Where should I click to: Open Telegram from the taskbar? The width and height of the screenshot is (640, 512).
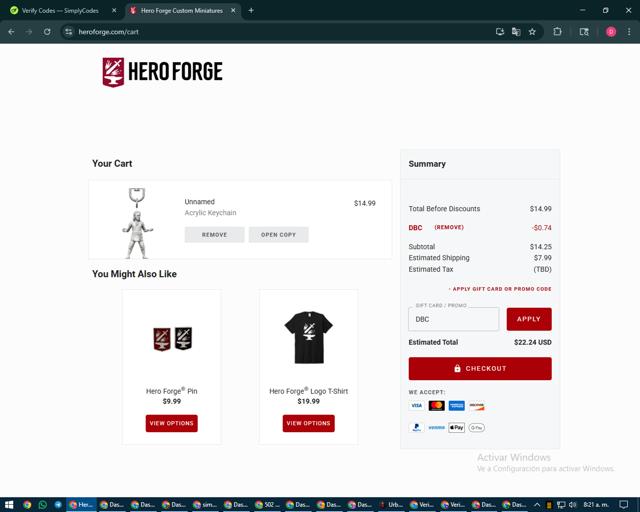(x=58, y=505)
